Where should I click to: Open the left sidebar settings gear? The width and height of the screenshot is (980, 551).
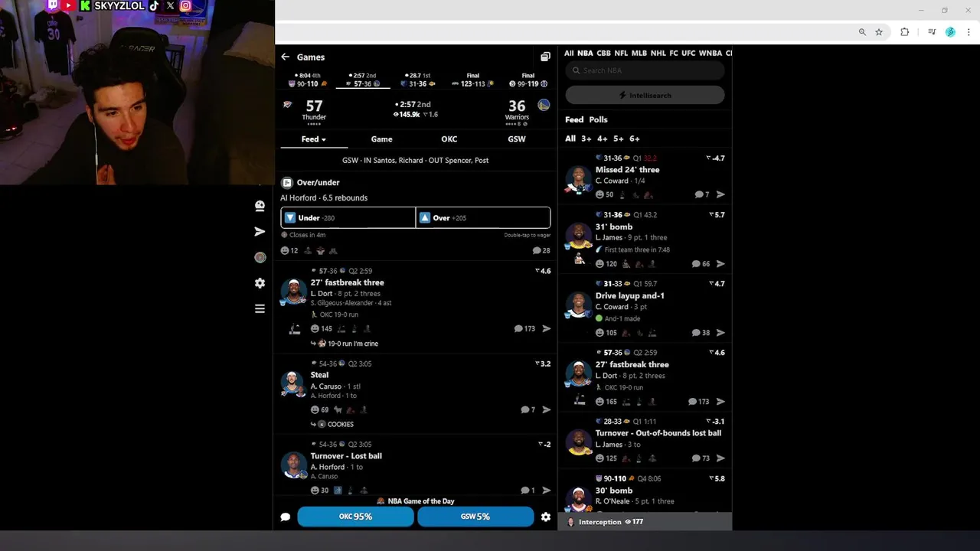[x=260, y=283]
